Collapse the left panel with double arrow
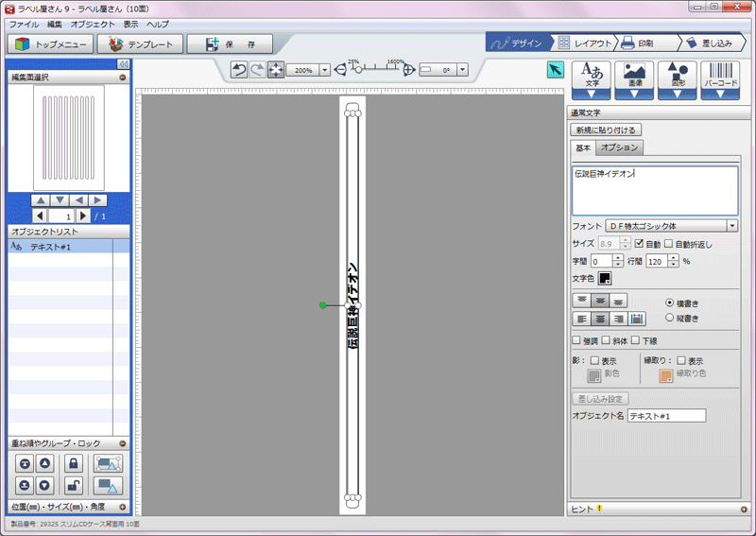The height and width of the screenshot is (536, 756). point(124,64)
